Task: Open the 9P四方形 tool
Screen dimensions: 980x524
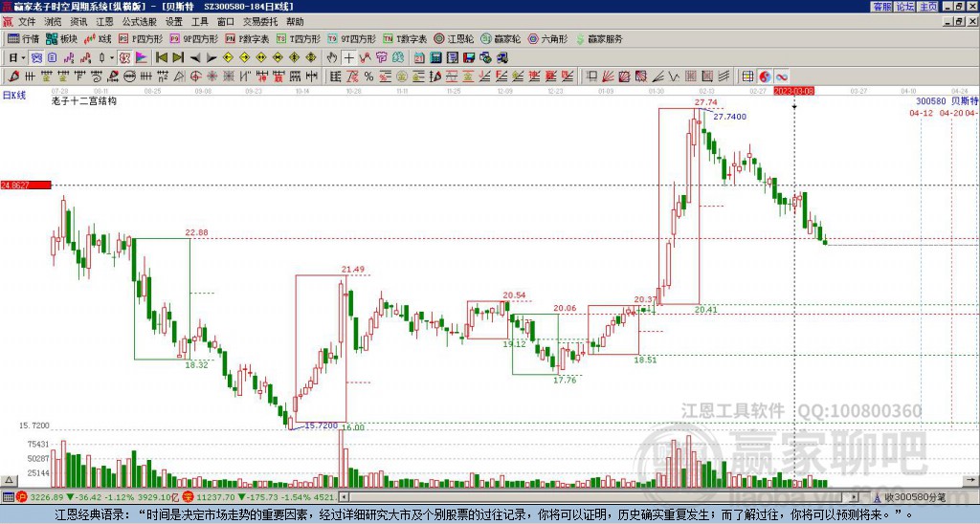Action: (193, 38)
